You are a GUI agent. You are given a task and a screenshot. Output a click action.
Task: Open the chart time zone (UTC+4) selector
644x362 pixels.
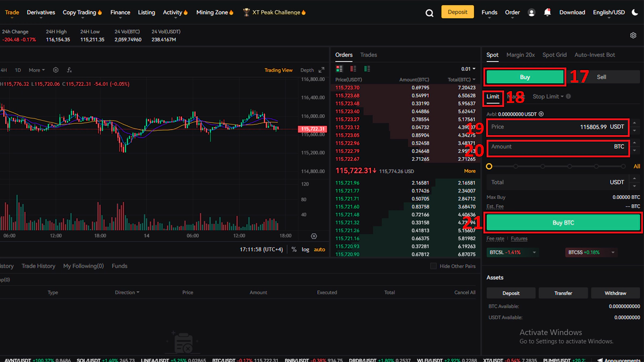pos(261,249)
